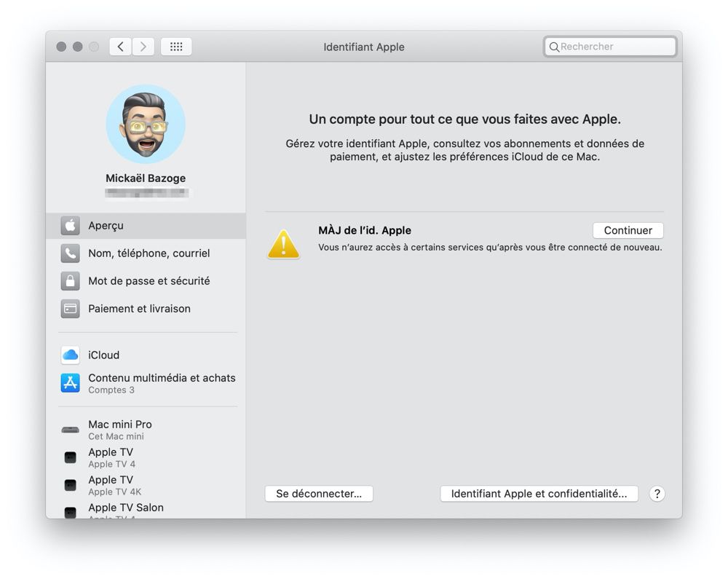Open Contenu multimédia et achats section
Screen dimensions: 728x579
pos(146,383)
